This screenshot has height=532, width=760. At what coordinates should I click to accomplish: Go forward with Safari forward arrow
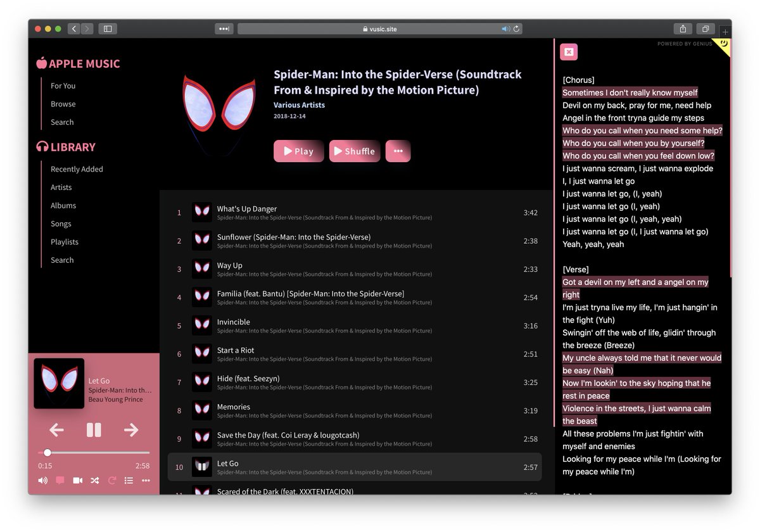coord(87,28)
